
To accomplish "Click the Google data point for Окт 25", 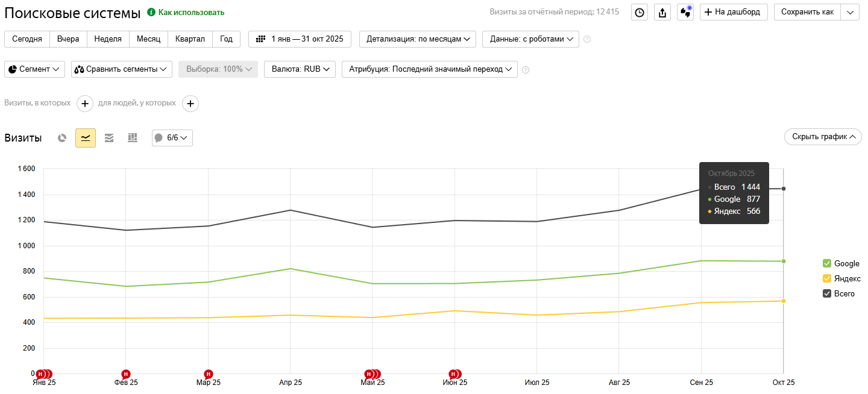I will click(784, 261).
